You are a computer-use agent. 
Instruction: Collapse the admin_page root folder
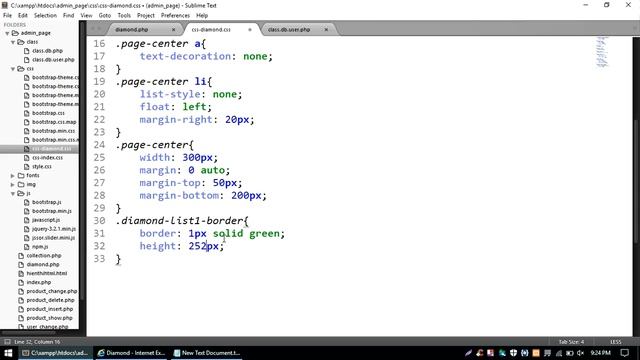[x=7, y=33]
